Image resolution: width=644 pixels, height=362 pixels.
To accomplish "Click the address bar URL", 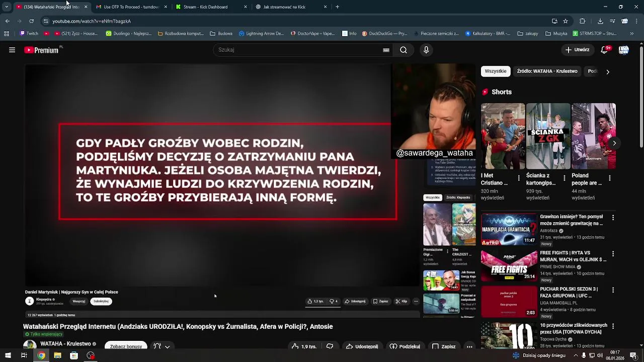I will [92, 21].
